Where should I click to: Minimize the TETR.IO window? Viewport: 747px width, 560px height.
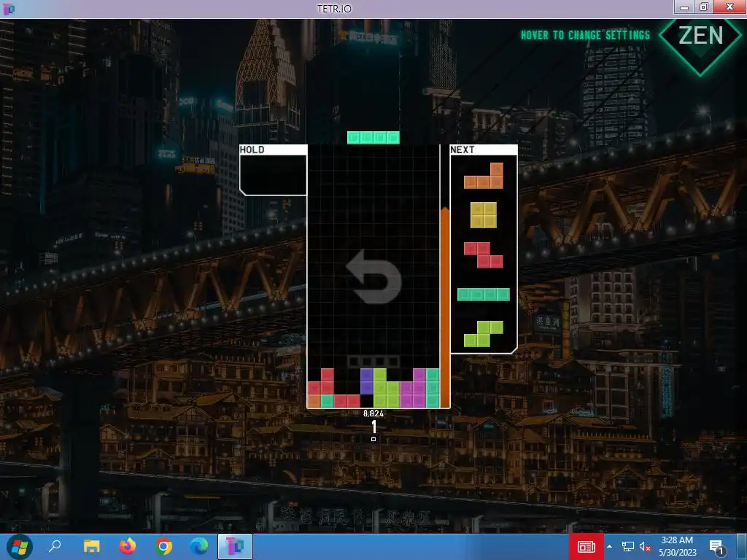click(x=684, y=7)
